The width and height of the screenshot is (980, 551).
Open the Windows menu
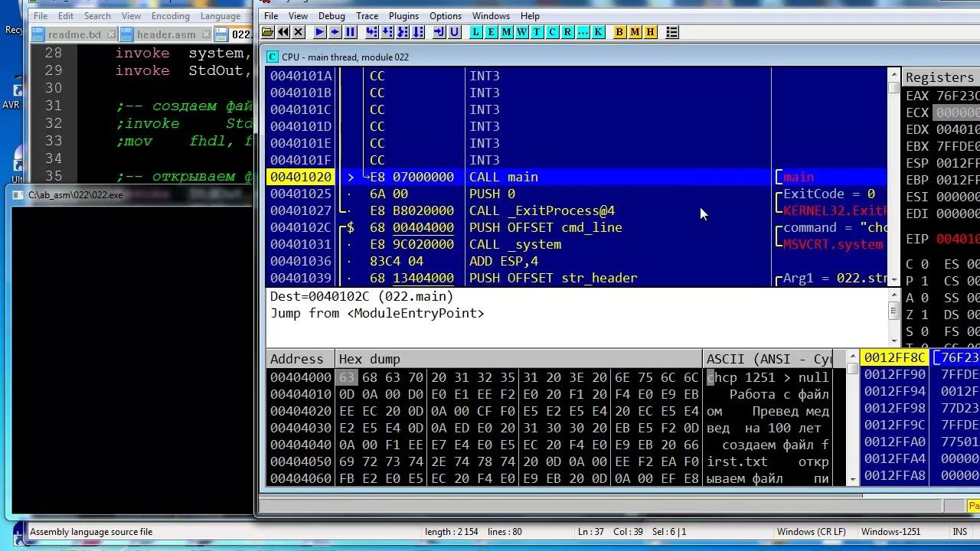pyautogui.click(x=491, y=15)
